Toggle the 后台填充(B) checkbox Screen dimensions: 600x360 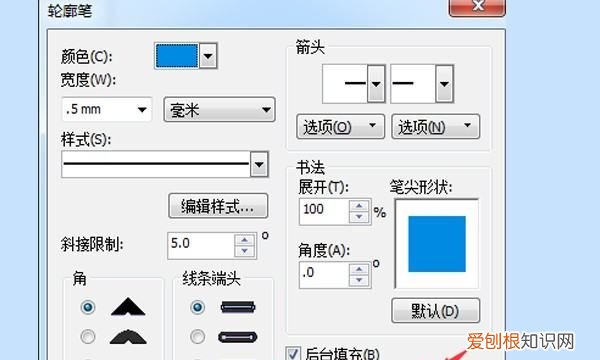click(x=293, y=353)
